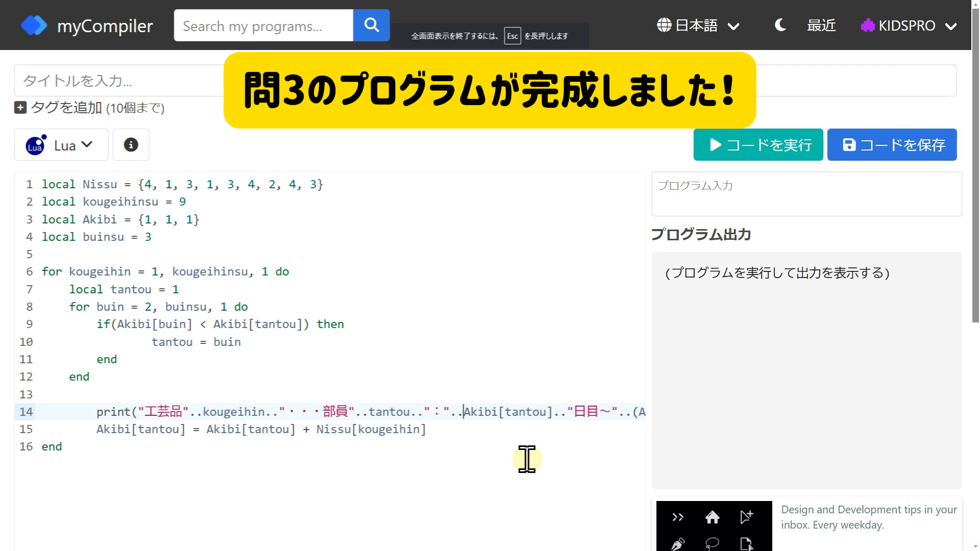This screenshot has height=551, width=980.
Task: Save the code with コードを保存 button
Action: (892, 145)
